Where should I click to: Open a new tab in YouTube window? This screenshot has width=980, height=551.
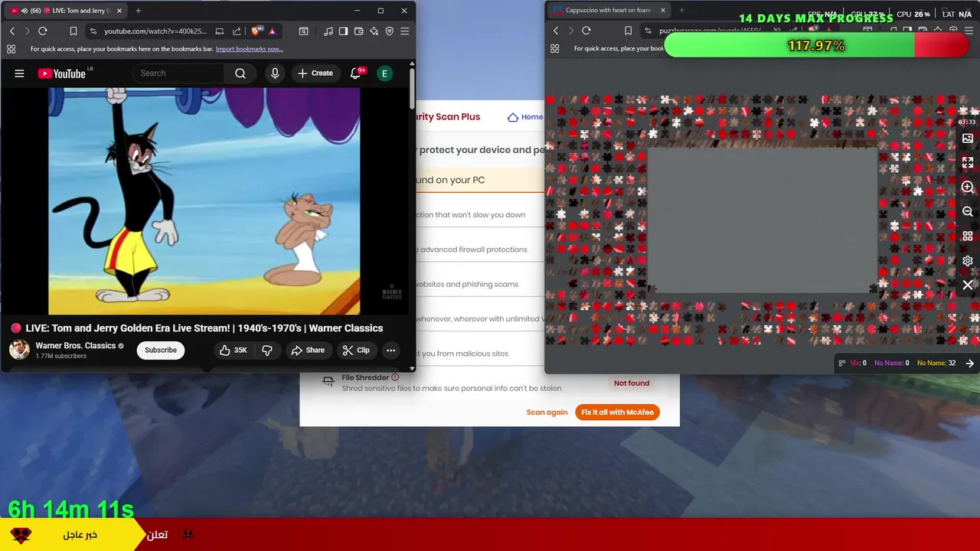[138, 11]
